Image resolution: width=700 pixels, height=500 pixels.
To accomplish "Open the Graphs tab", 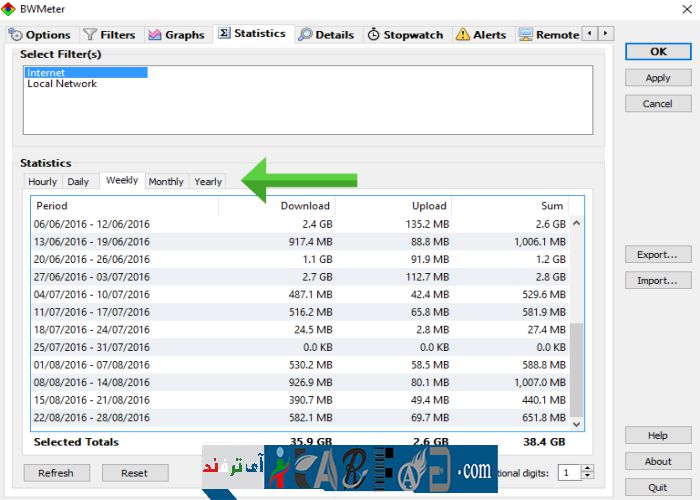I will [176, 35].
